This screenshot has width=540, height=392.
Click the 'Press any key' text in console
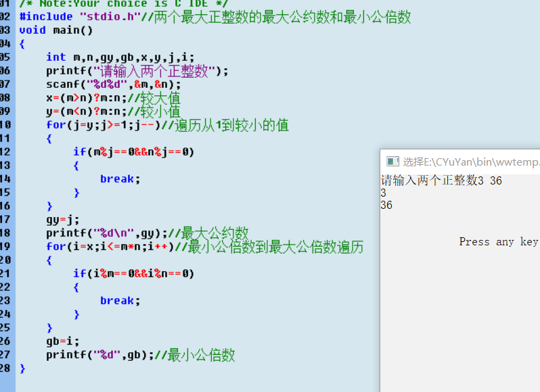pyautogui.click(x=499, y=242)
